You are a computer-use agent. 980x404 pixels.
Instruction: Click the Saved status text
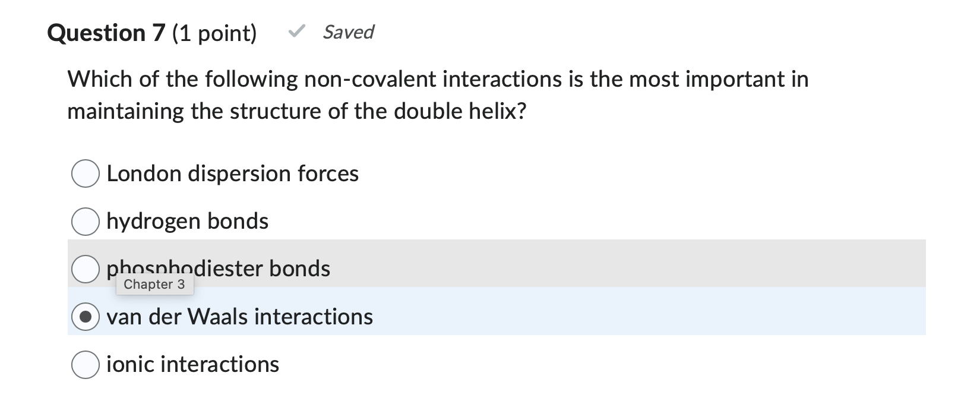tap(347, 33)
